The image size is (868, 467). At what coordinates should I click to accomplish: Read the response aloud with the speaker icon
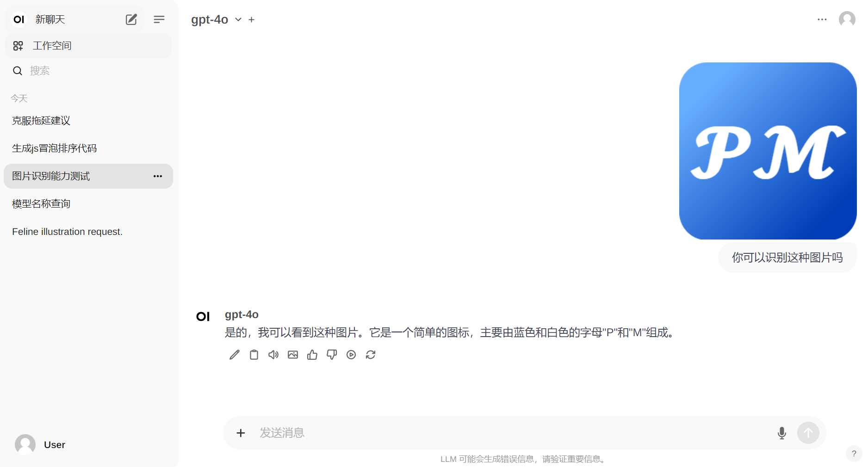(x=273, y=355)
